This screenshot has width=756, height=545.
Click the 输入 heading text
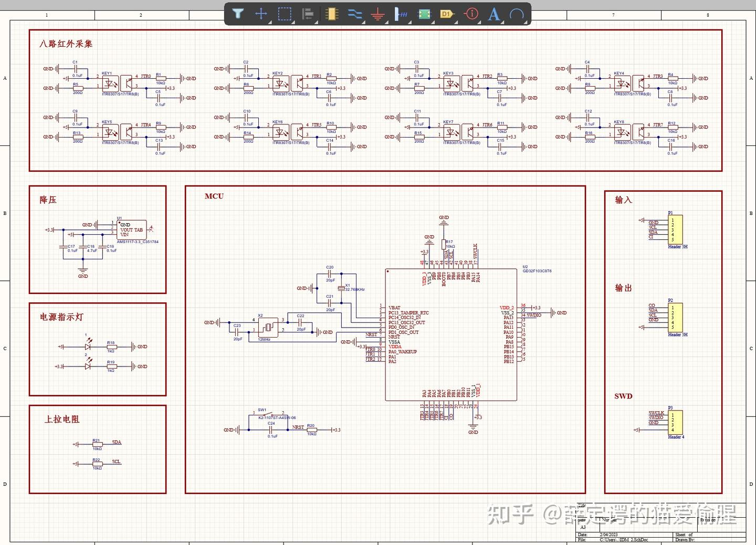pyautogui.click(x=624, y=200)
